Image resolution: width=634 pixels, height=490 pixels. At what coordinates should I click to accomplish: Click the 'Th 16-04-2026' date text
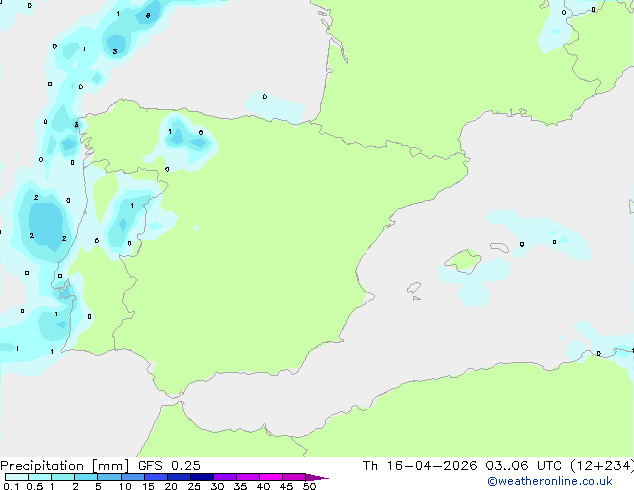(420, 466)
